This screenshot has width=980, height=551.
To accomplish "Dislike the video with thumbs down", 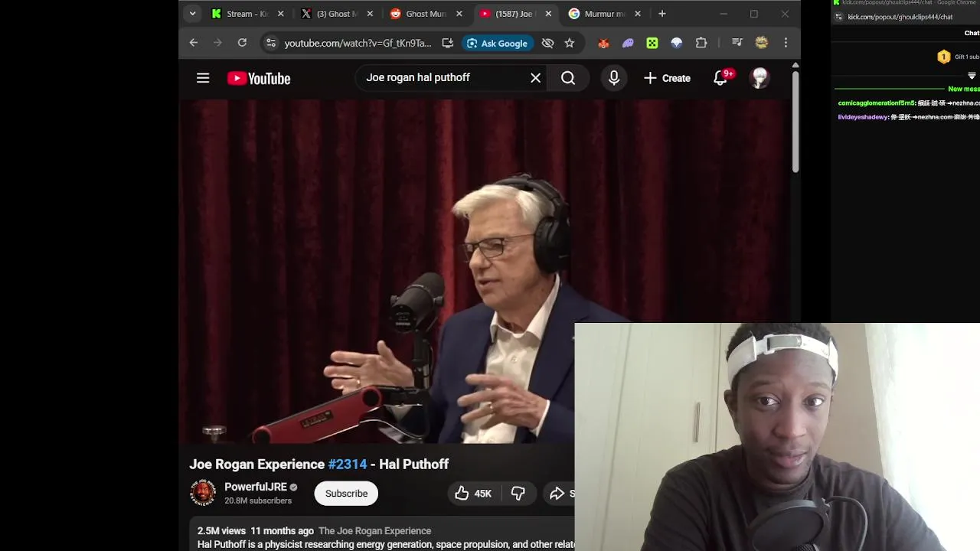I will click(x=518, y=494).
